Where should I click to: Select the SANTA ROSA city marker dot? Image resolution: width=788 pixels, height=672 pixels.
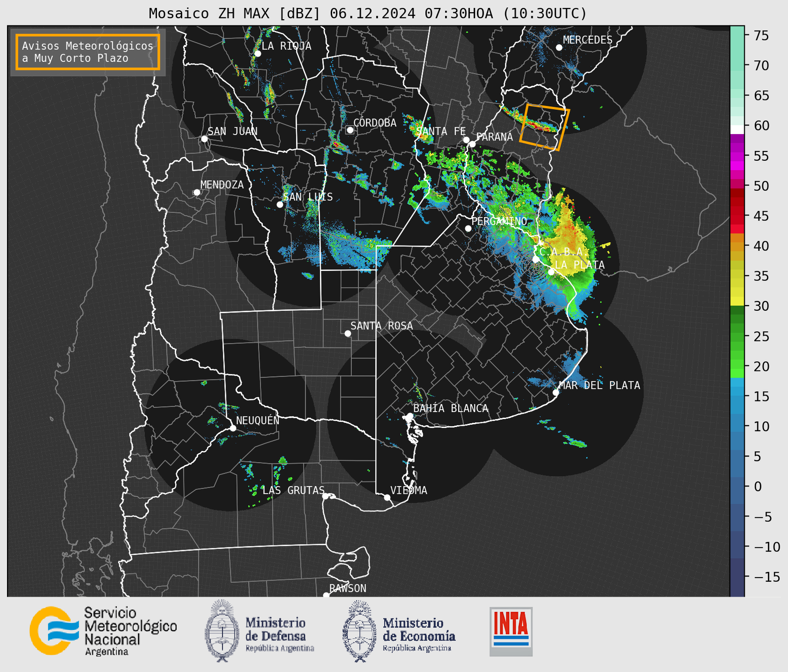point(348,333)
